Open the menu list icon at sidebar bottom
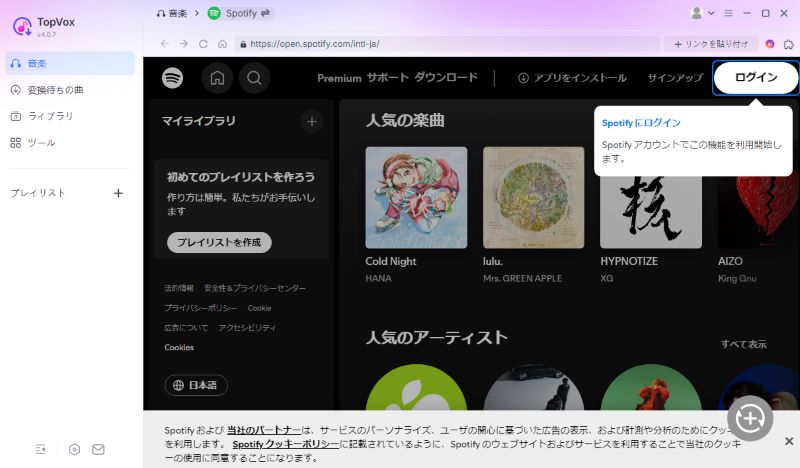Image resolution: width=800 pixels, height=468 pixels. 41,450
